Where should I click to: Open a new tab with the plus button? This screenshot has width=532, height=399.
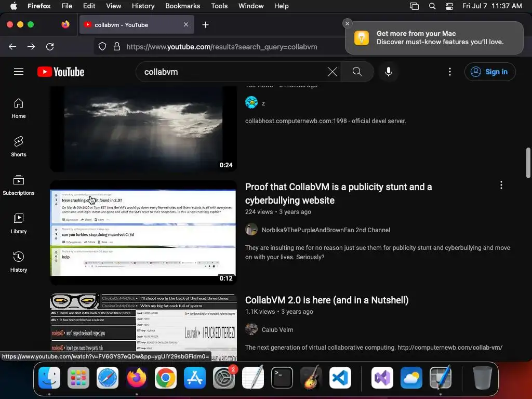[205, 25]
